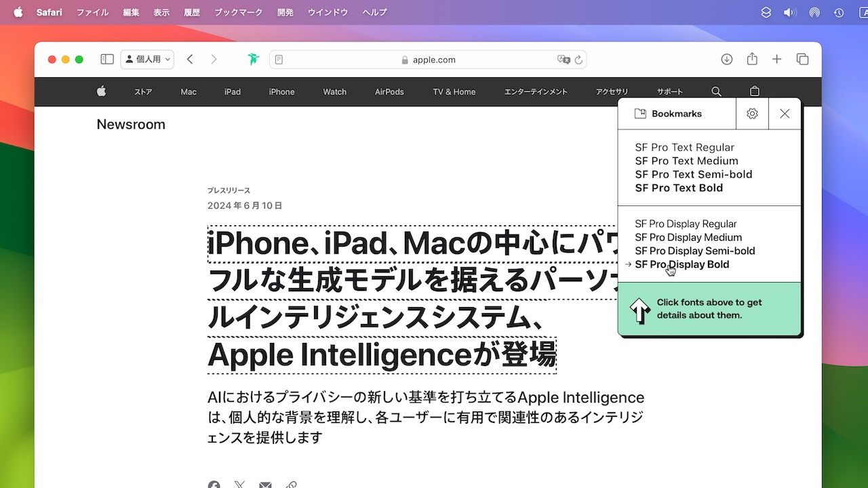Click the stacked layers menu bar icon
Viewport: 868px width, 488px height.
click(x=766, y=12)
